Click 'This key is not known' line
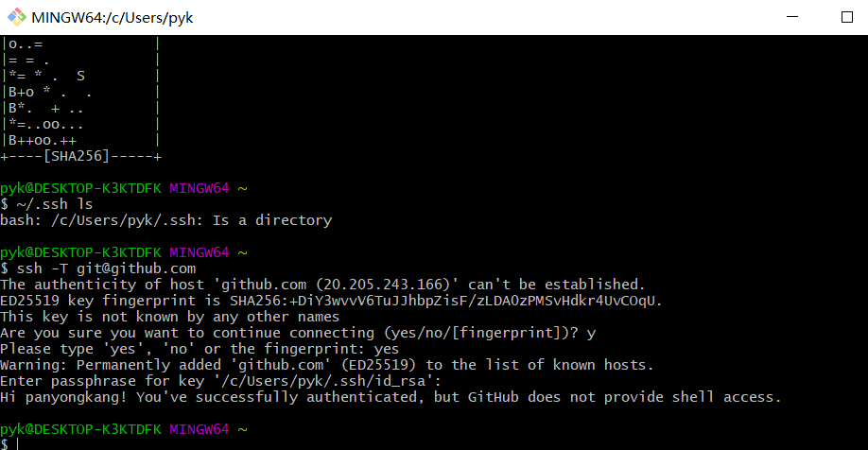Screen dimensions: 868x450 coord(169,317)
